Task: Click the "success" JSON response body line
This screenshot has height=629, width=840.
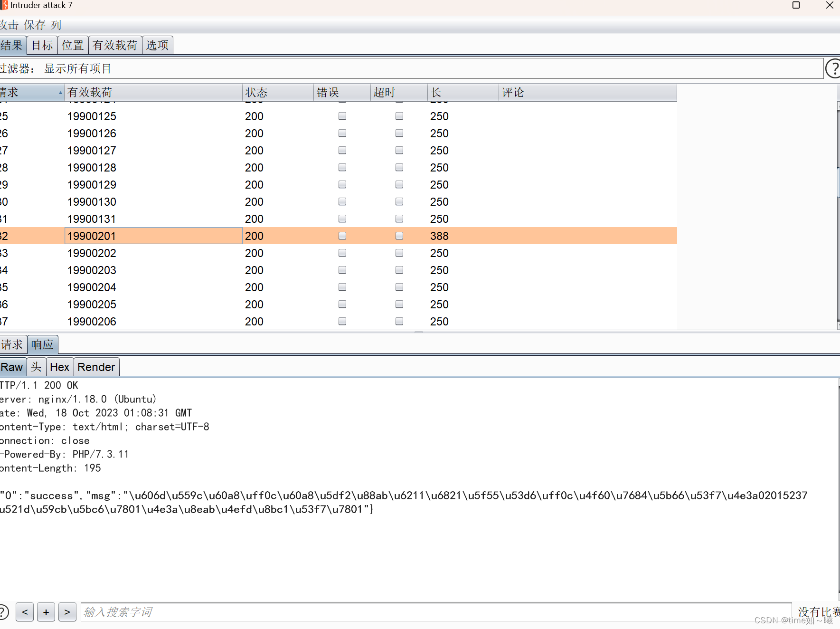Action: (x=404, y=496)
